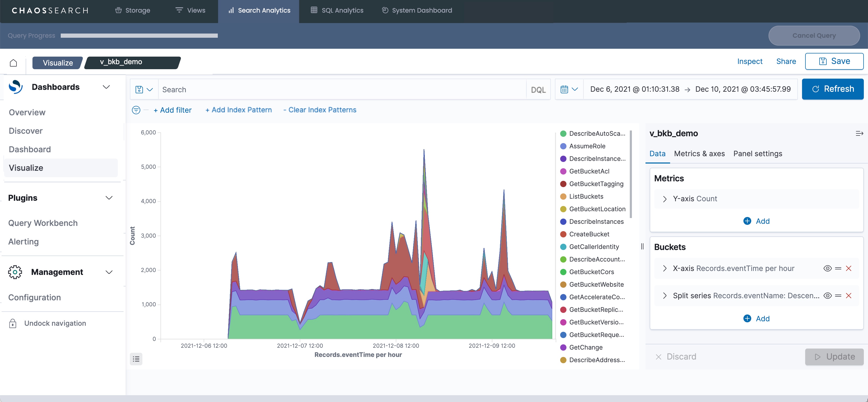The image size is (868, 402).
Task: Expand the Y-axis Count metric
Action: click(x=664, y=199)
